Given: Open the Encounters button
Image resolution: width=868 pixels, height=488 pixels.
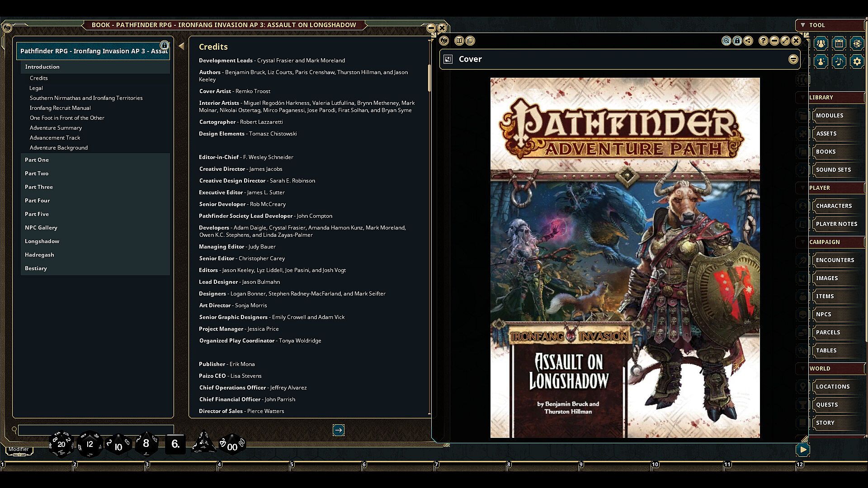Looking at the screenshot, I should (836, 260).
